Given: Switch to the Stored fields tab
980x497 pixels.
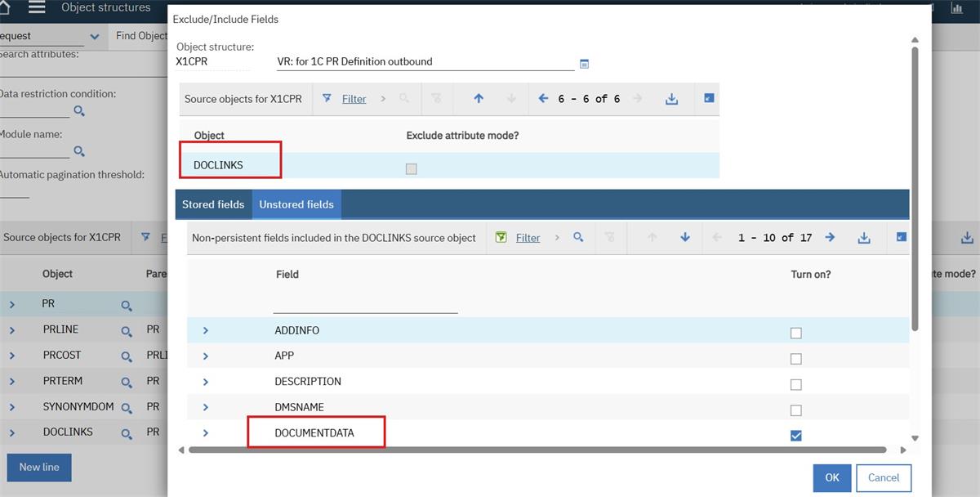Looking at the screenshot, I should pyautogui.click(x=213, y=204).
